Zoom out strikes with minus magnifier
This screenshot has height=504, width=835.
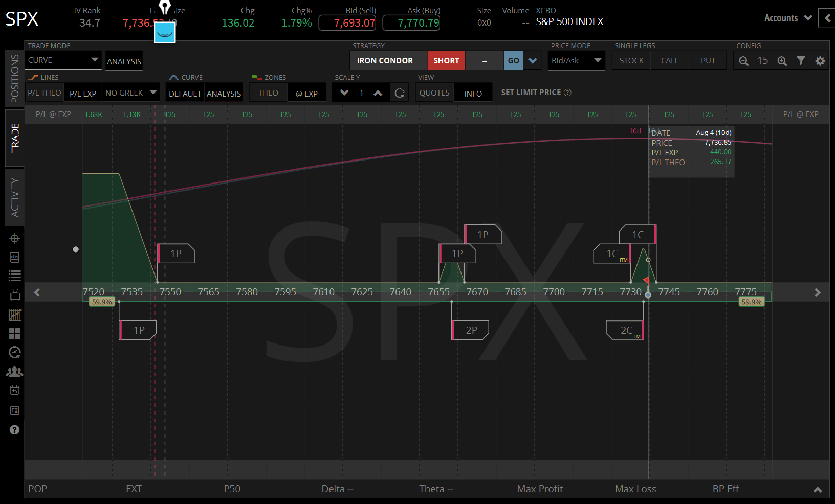point(744,61)
